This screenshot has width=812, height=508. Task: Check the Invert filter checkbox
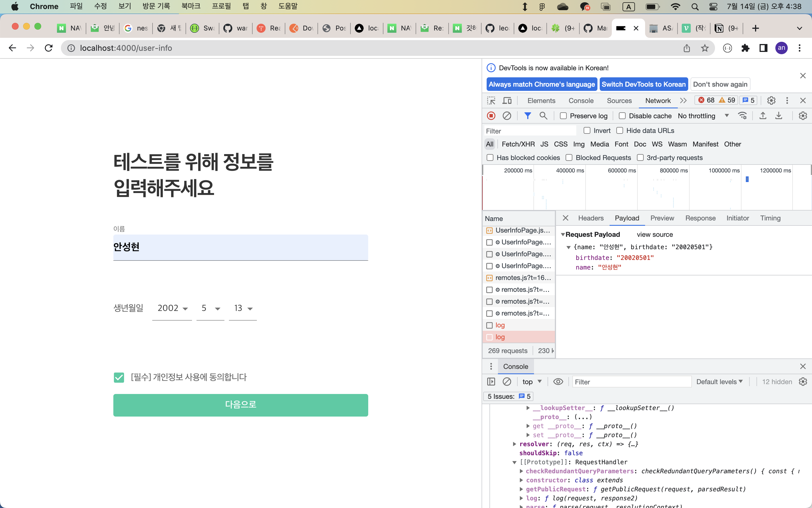[587, 130]
